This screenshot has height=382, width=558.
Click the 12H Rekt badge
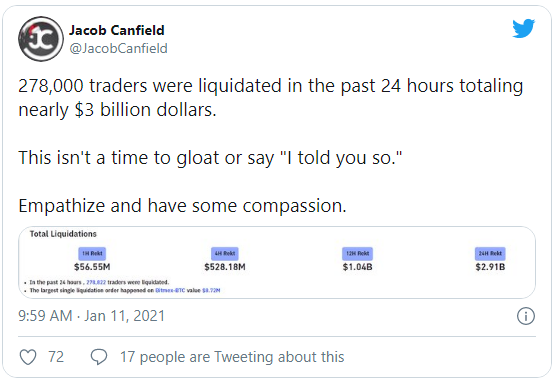(x=357, y=253)
